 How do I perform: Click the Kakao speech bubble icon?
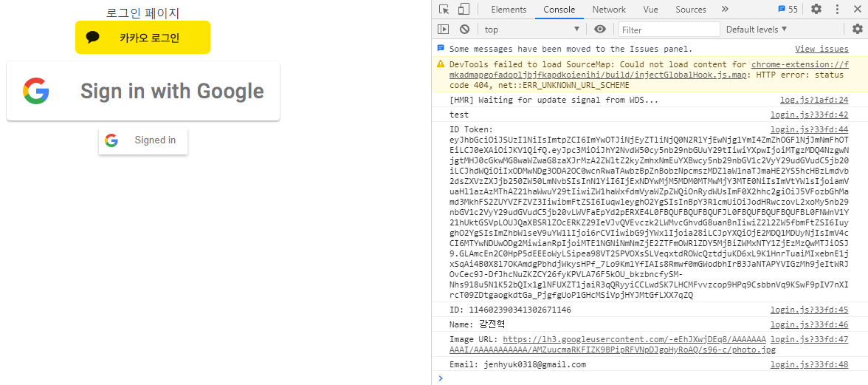(x=93, y=37)
